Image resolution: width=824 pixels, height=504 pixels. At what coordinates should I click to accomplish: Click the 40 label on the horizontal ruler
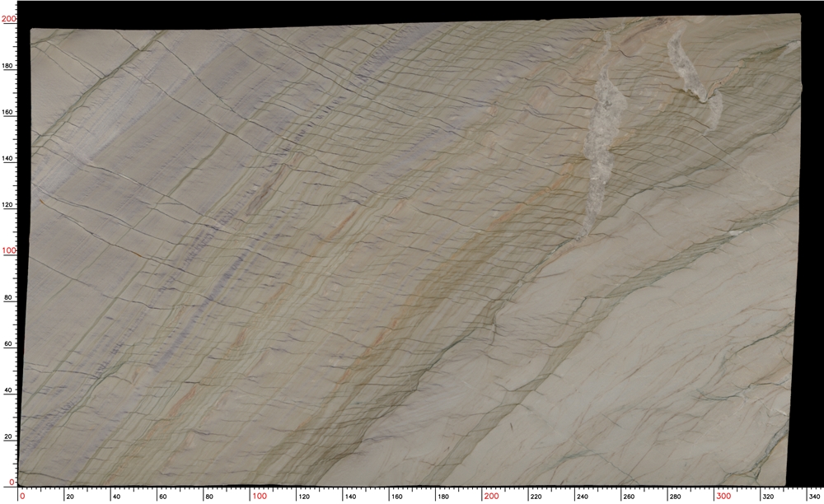117,497
